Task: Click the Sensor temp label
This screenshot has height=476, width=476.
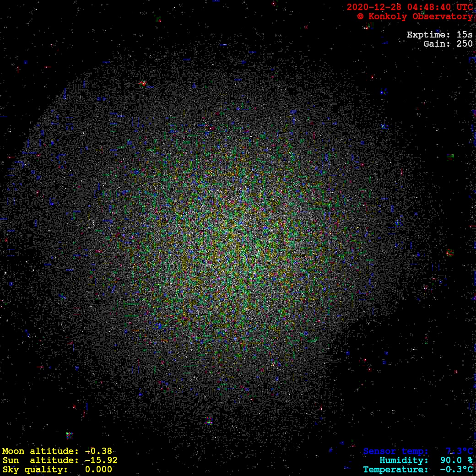Action: point(396,451)
